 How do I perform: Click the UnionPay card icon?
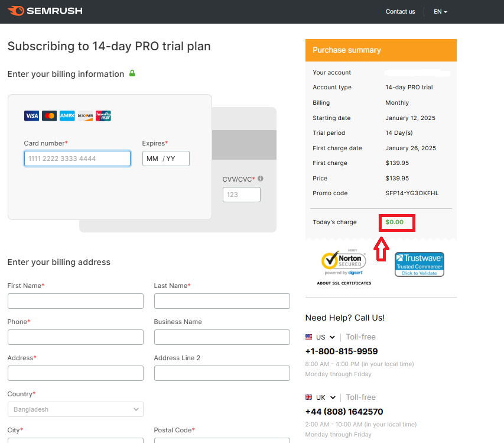[x=103, y=116]
